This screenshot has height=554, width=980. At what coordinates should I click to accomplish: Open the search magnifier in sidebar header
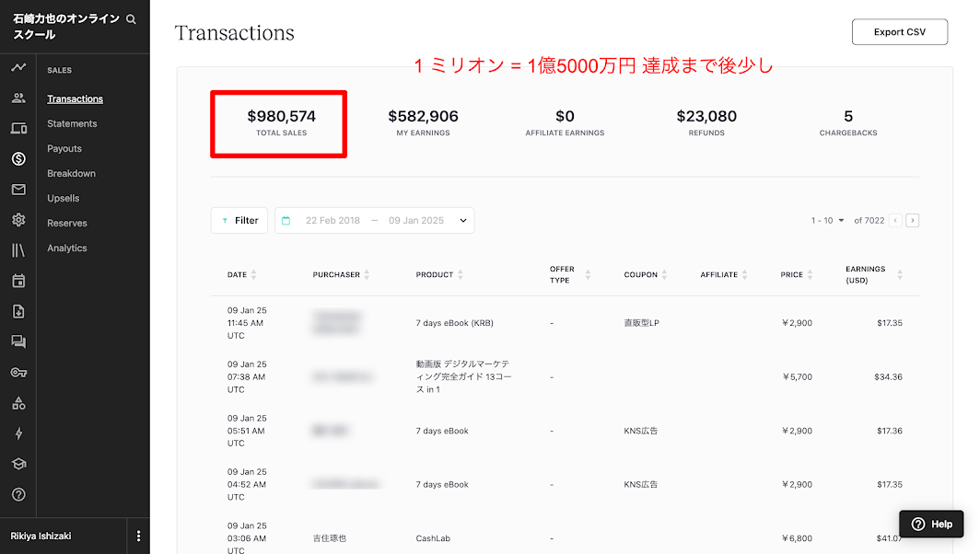131,19
